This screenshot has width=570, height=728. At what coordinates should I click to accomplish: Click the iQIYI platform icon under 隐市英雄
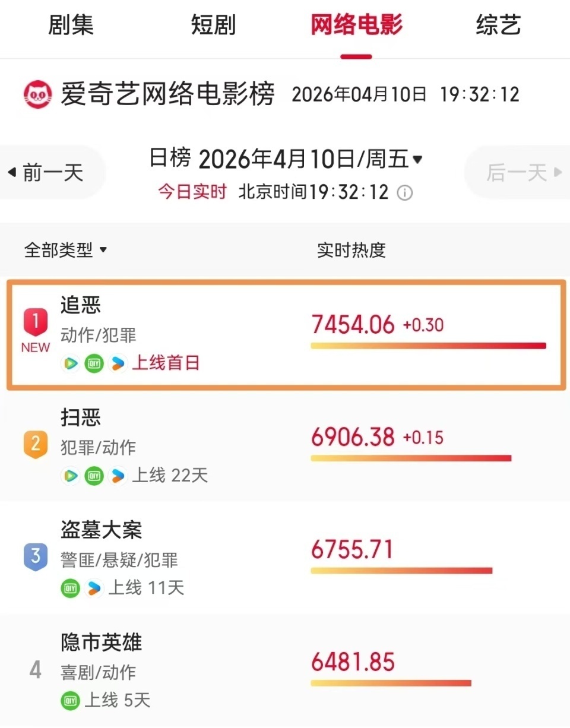[x=70, y=701]
